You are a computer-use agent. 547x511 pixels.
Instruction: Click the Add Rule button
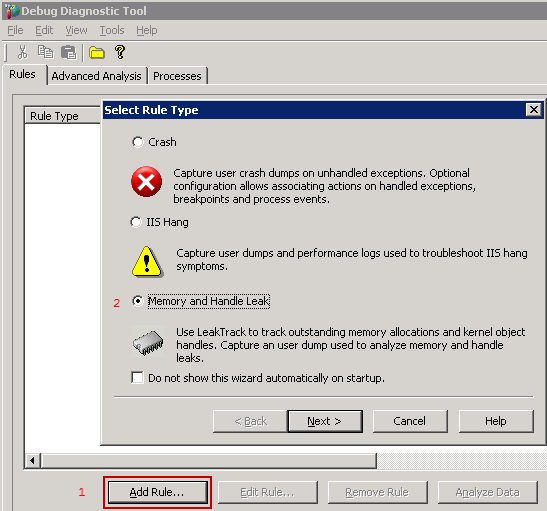point(157,492)
